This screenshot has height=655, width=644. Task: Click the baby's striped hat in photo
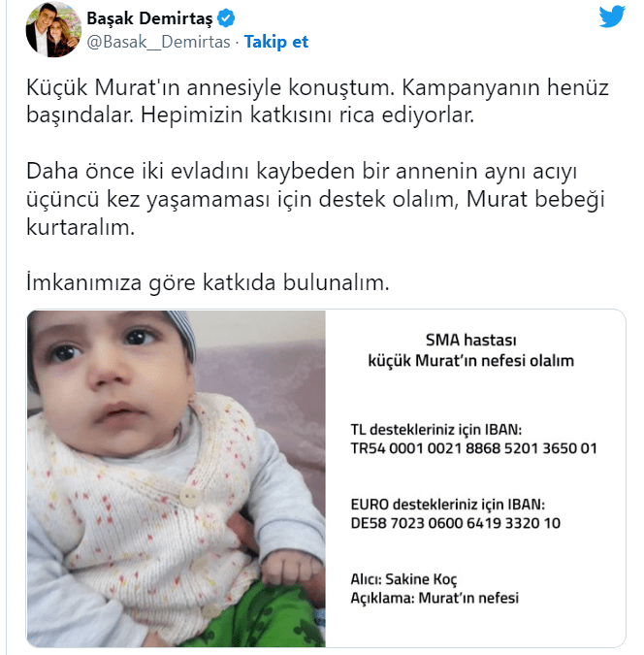[x=181, y=334]
